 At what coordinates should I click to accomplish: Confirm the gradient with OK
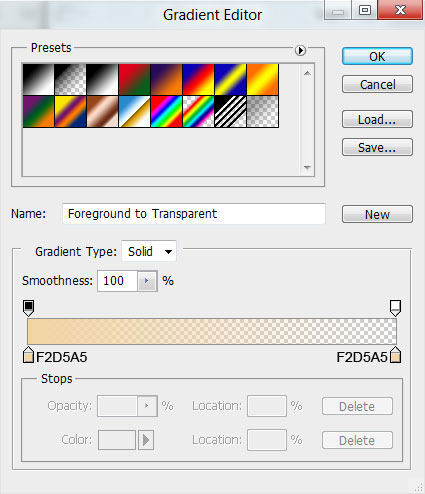coord(377,56)
